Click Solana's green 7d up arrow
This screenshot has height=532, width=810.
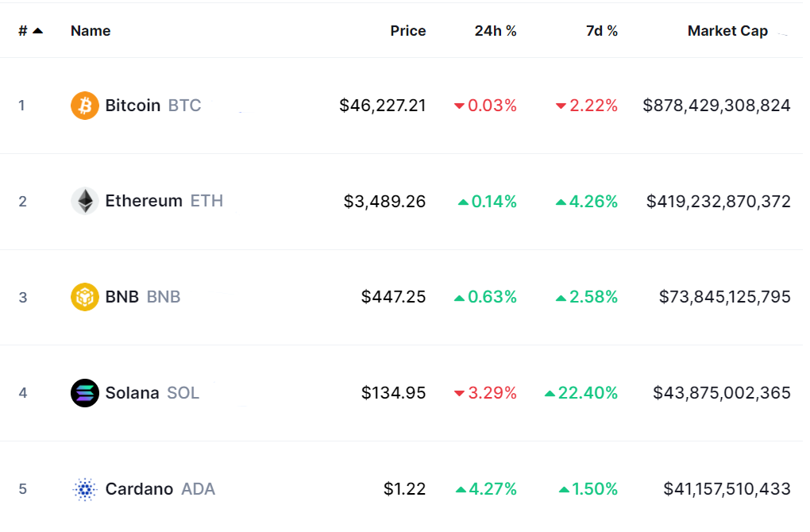coord(550,394)
